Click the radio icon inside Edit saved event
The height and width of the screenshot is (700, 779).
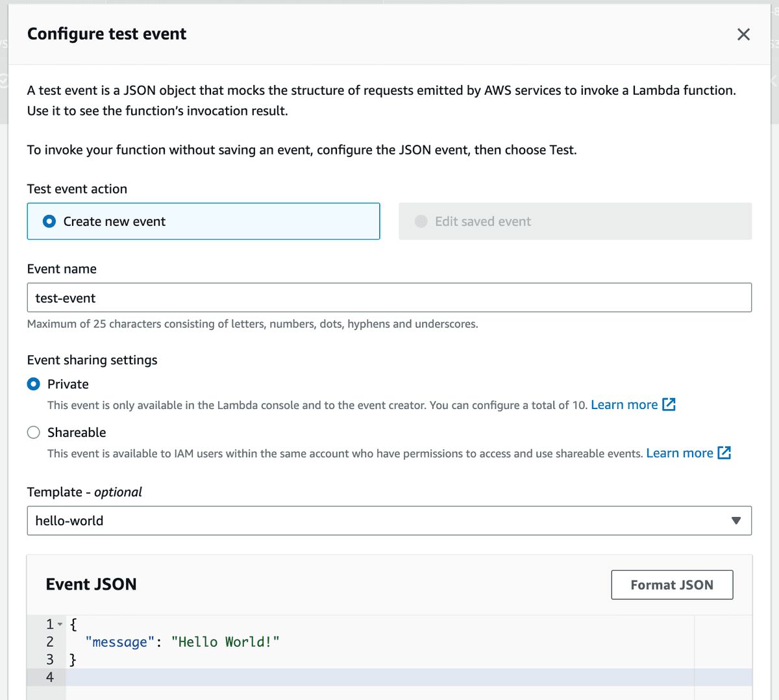click(421, 221)
